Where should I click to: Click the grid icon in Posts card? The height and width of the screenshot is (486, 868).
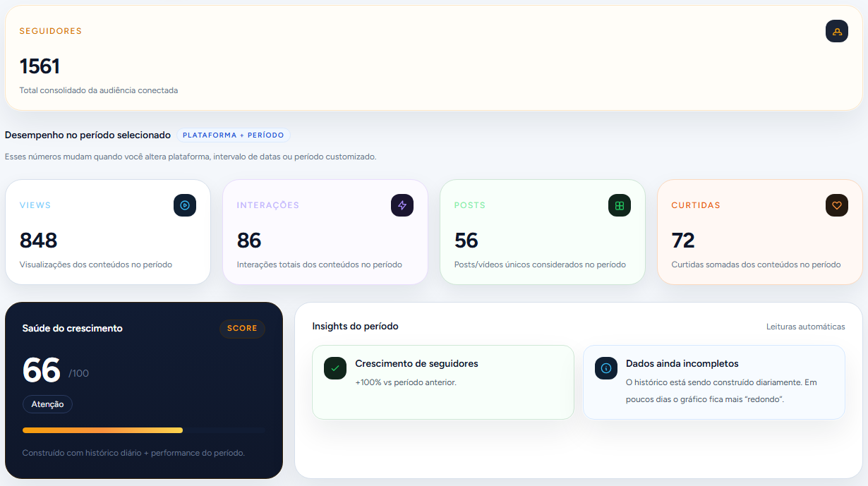click(x=620, y=205)
